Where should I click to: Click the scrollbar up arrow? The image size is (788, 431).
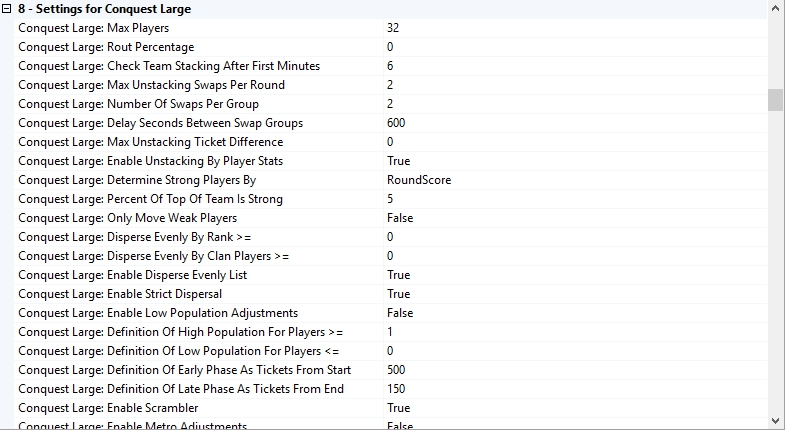(775, 9)
